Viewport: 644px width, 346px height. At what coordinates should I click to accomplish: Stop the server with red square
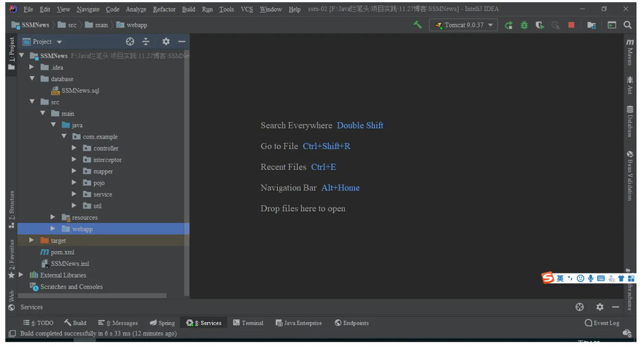click(571, 25)
